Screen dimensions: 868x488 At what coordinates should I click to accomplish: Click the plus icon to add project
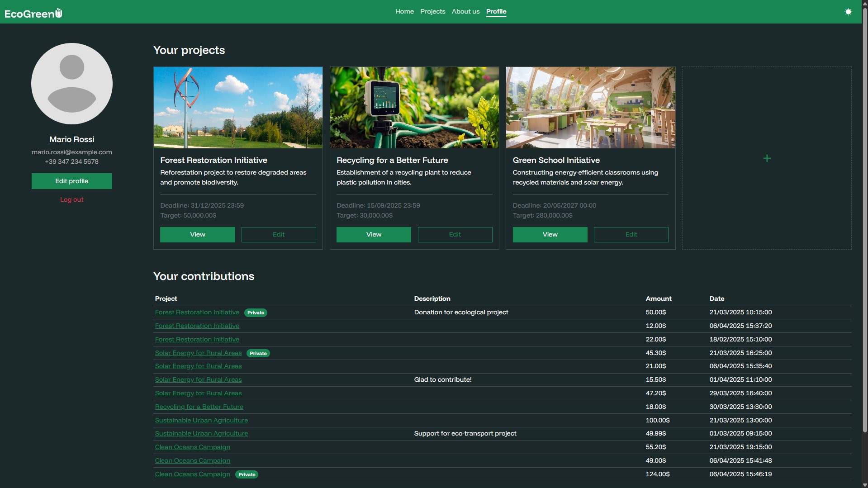pyautogui.click(x=767, y=158)
